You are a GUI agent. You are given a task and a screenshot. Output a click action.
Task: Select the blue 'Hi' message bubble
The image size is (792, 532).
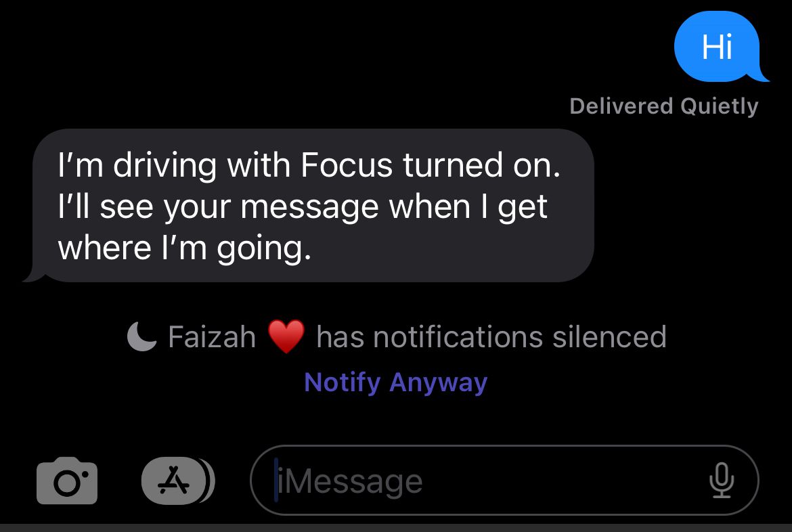coord(717,47)
